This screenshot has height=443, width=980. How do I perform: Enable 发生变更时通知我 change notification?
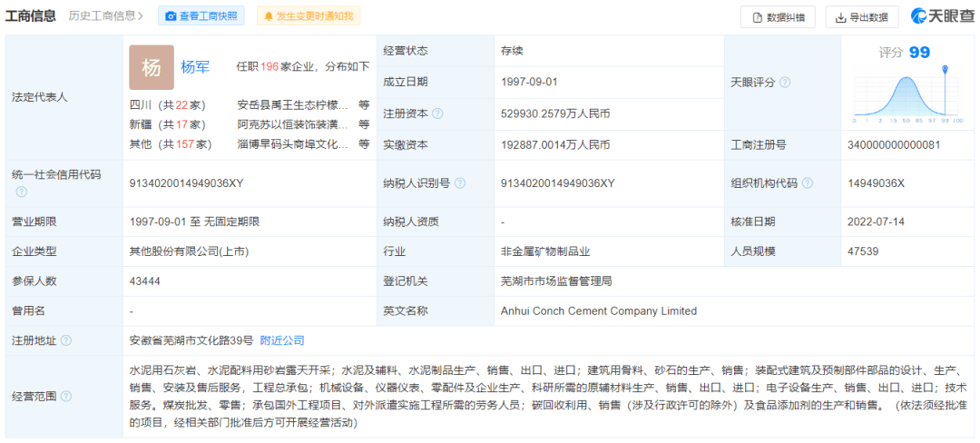(x=309, y=16)
